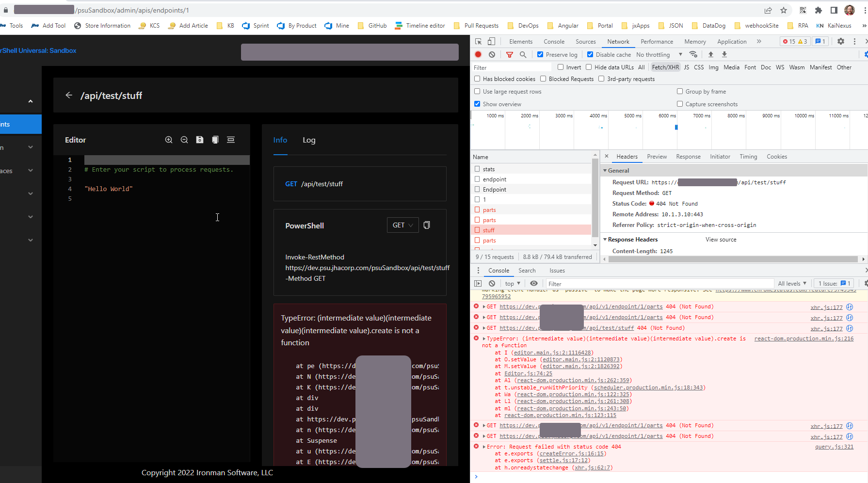Open the GET method dropdown in PowerShell panel

(402, 225)
